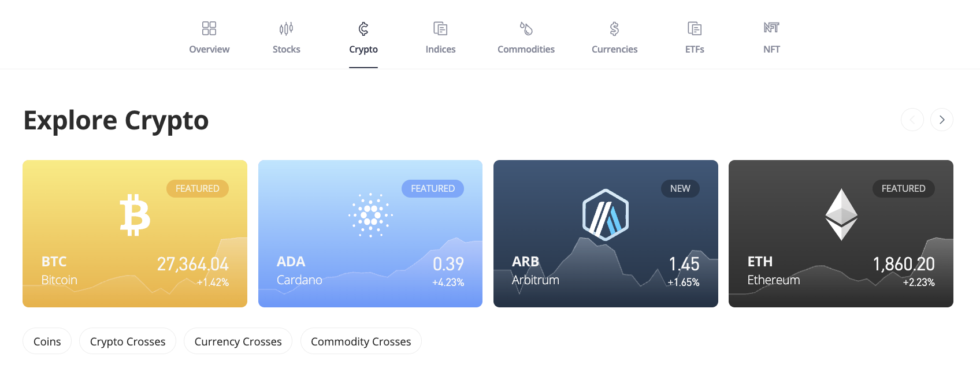The image size is (980, 379).
Task: Click Arbitrum price 1.45
Action: 684,264
